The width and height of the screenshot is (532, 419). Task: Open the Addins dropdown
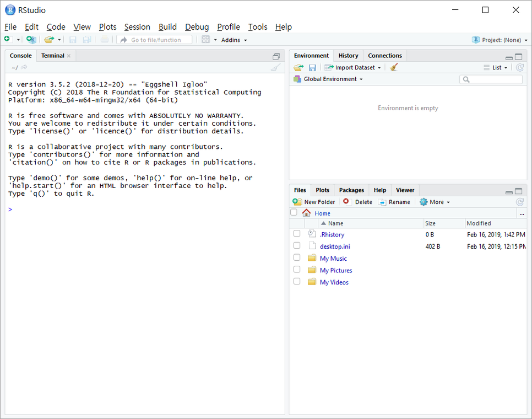pos(234,40)
